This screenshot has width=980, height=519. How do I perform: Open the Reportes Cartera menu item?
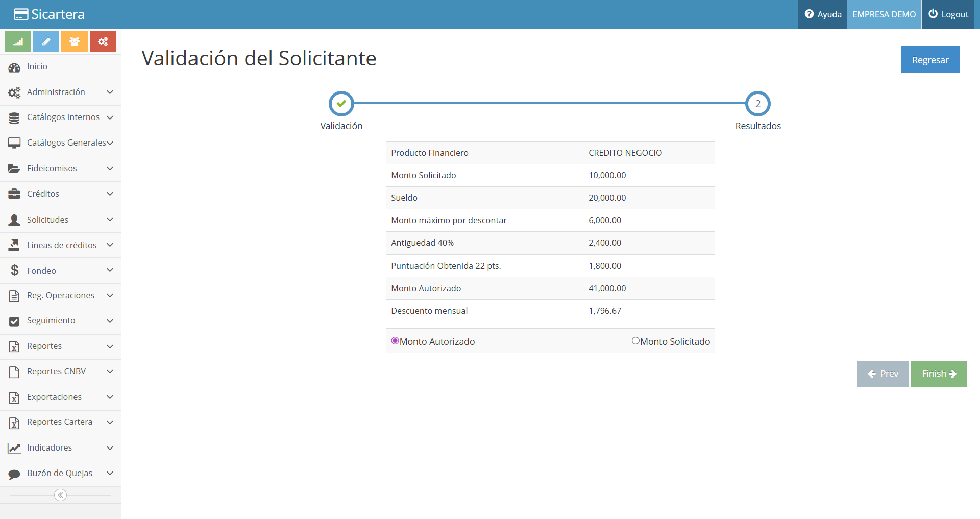[x=60, y=423]
